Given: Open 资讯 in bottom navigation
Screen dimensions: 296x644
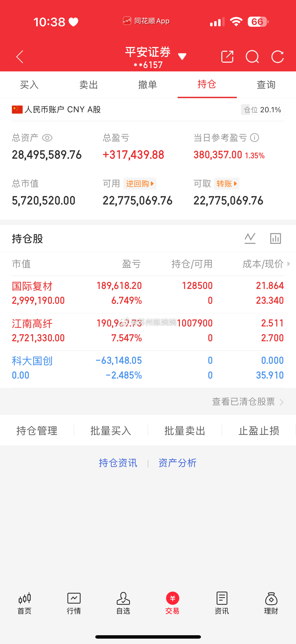Looking at the screenshot, I should coord(222,603).
